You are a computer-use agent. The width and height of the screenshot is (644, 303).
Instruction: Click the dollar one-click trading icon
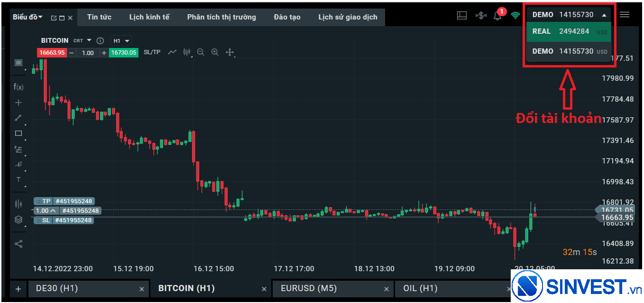(481, 15)
